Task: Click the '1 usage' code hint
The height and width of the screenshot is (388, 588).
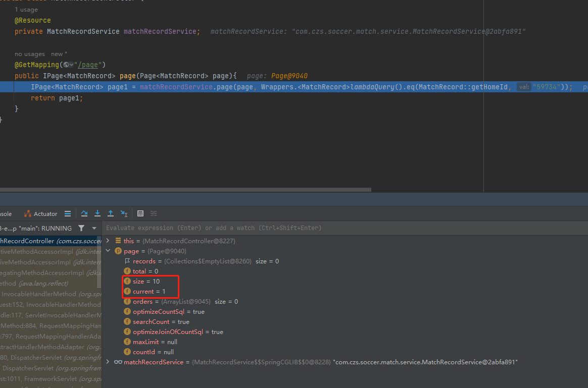Action: 26,10
